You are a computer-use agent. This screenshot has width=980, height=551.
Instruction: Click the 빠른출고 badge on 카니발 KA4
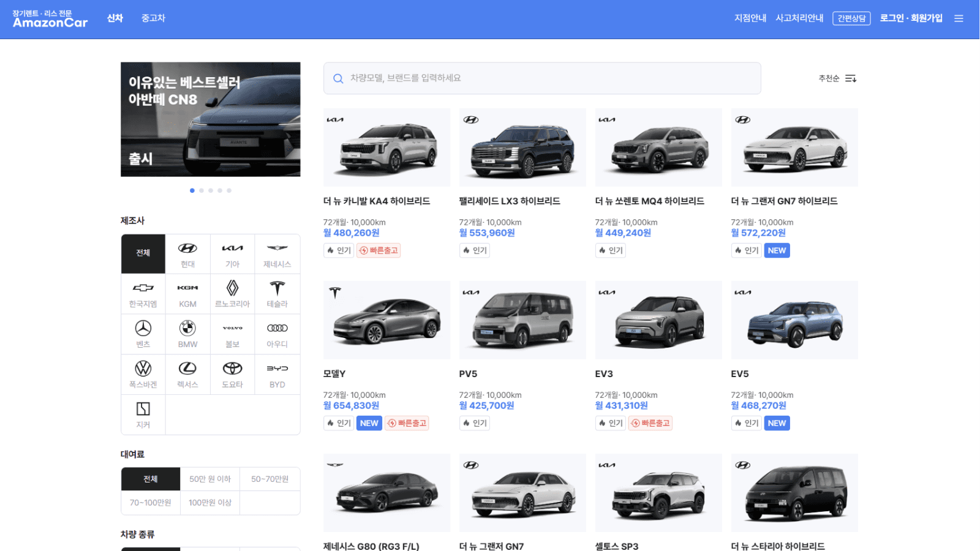pyautogui.click(x=379, y=250)
